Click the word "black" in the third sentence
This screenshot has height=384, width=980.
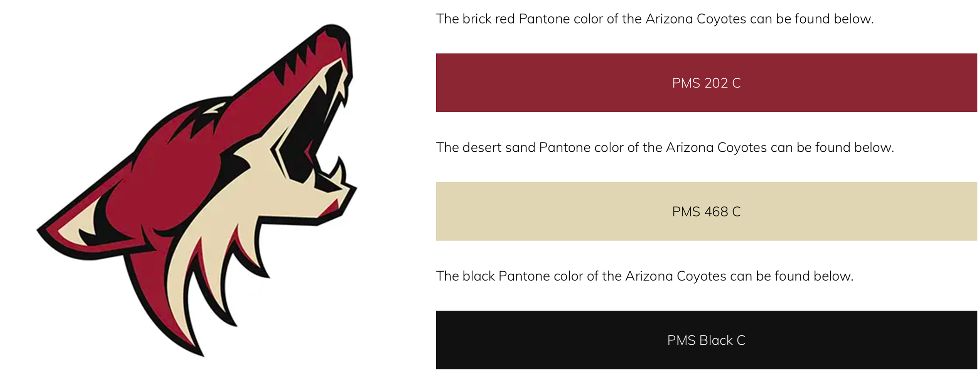tap(479, 276)
